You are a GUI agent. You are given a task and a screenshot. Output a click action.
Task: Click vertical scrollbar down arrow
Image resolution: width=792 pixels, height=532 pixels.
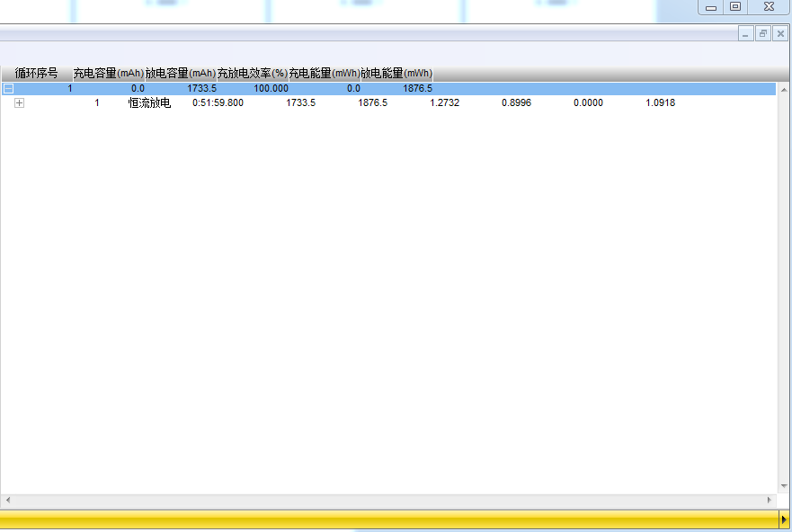click(784, 486)
